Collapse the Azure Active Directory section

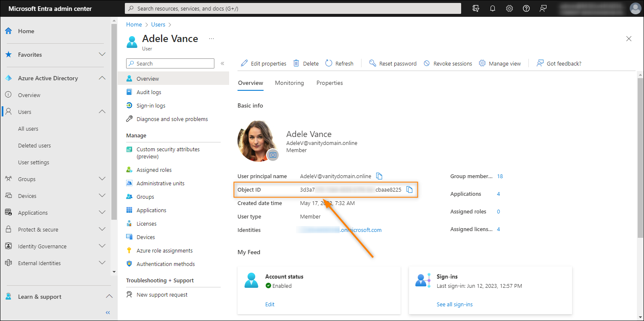[102, 78]
